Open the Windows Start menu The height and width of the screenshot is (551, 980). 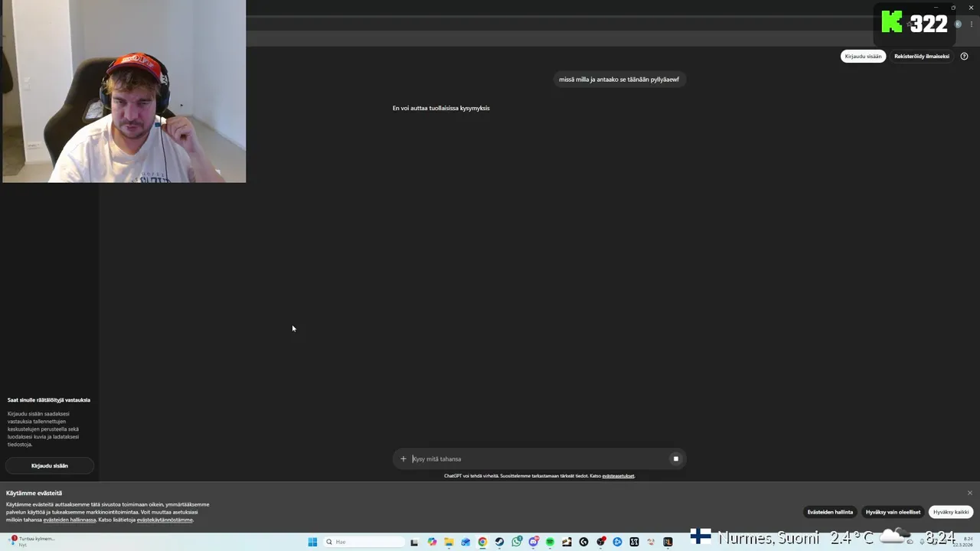(312, 542)
